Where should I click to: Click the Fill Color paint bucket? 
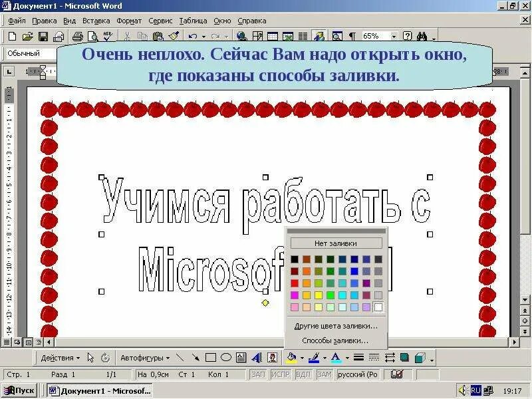click(291, 358)
